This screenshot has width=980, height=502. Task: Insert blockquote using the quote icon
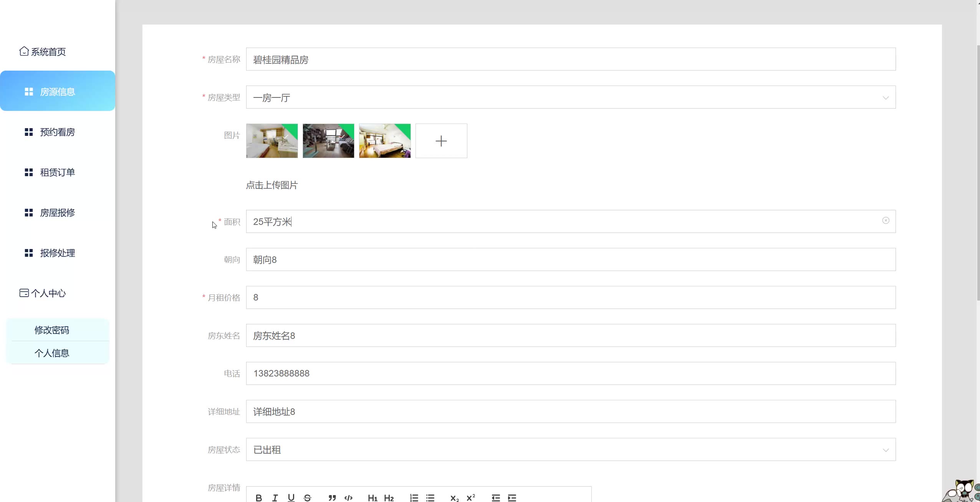click(332, 498)
